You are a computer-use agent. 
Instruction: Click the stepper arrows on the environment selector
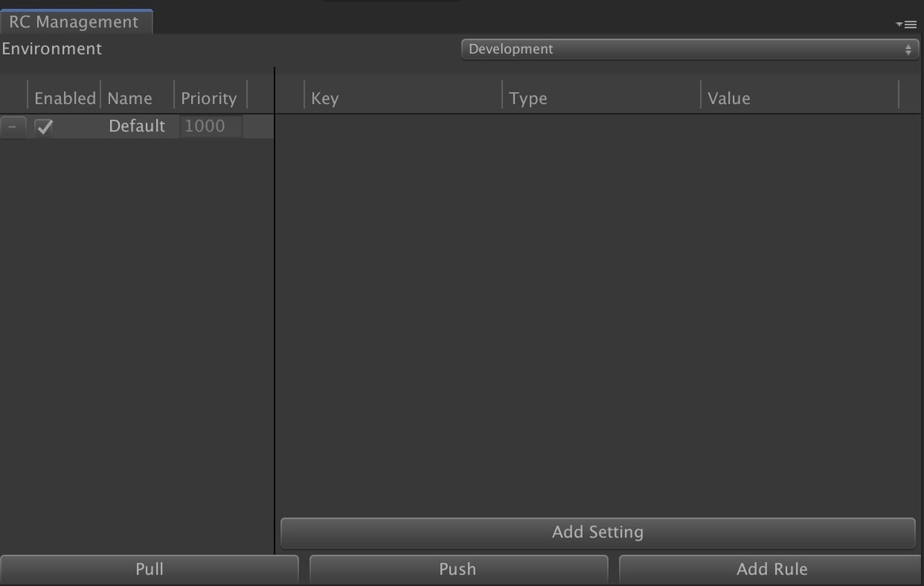click(x=909, y=49)
